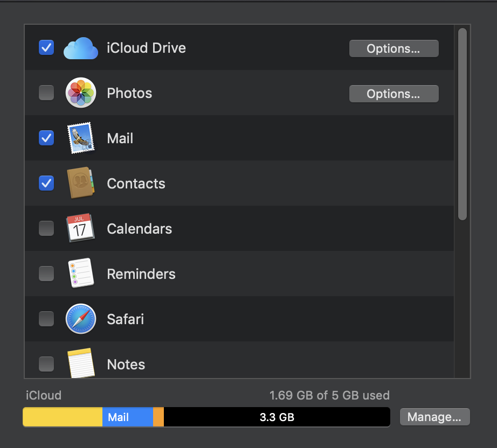Select the Contacts label

pos(136,184)
